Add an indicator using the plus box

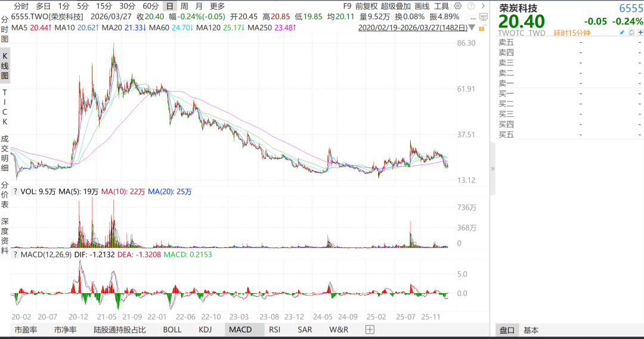click(x=370, y=329)
